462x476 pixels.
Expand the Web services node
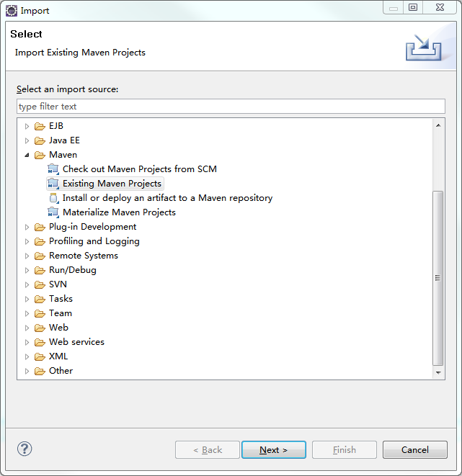tap(27, 343)
